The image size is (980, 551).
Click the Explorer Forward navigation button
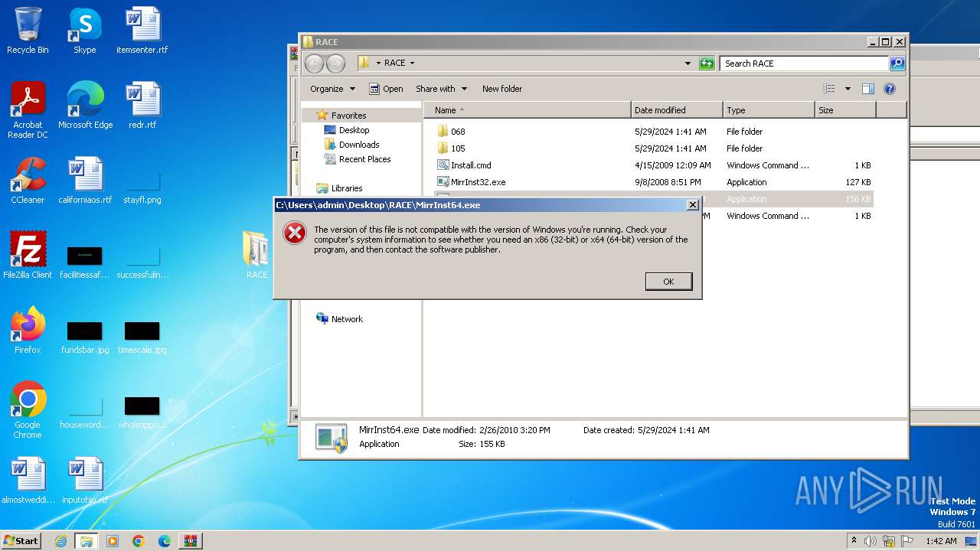[335, 64]
